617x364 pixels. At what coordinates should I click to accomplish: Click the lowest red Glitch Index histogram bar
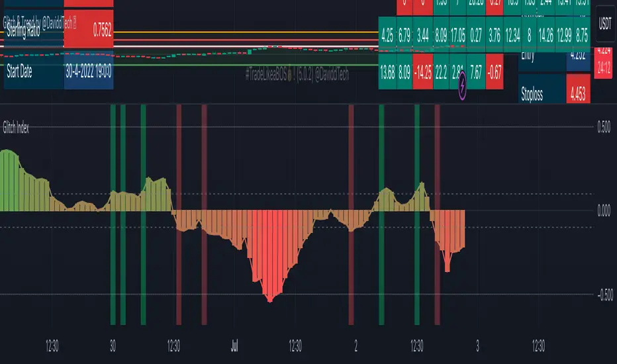tap(270, 257)
